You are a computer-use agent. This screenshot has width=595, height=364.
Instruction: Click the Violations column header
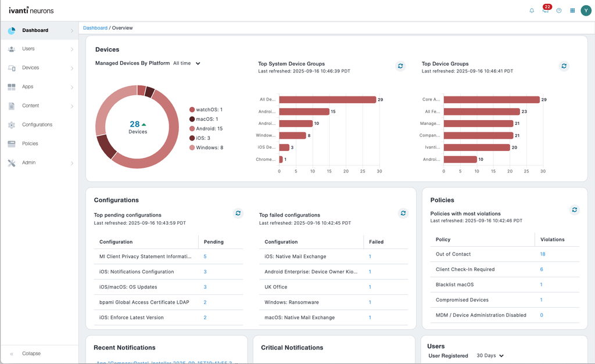[x=552, y=240]
